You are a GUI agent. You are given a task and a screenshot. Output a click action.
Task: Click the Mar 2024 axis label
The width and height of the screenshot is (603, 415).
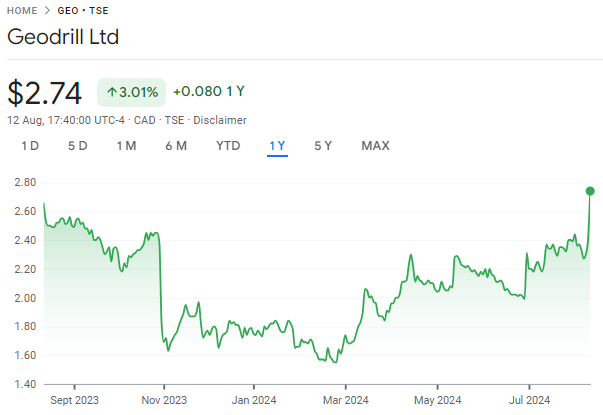(346, 400)
